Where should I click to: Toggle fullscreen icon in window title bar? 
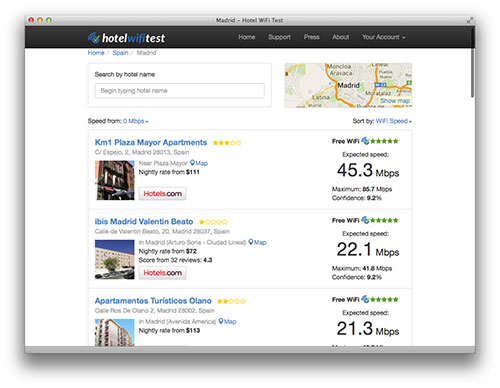coord(470,20)
